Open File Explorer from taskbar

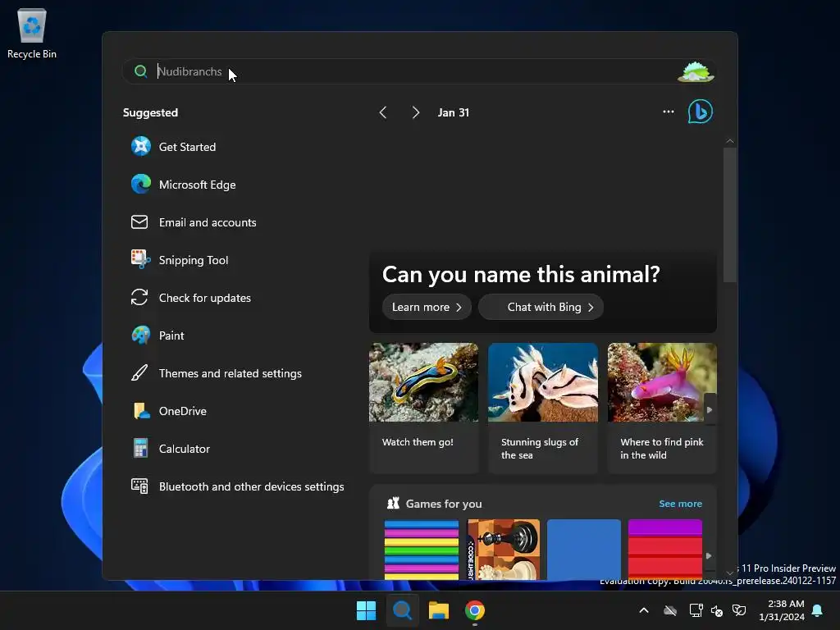click(438, 610)
